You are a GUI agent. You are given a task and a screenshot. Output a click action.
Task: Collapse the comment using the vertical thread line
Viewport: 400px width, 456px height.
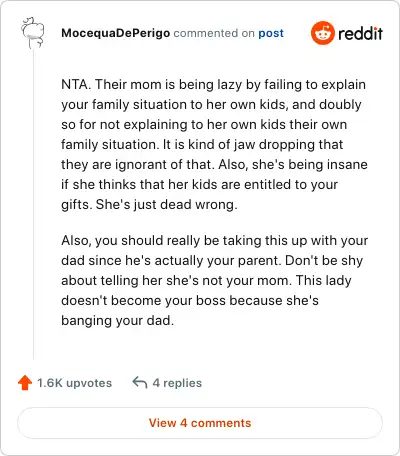33,204
